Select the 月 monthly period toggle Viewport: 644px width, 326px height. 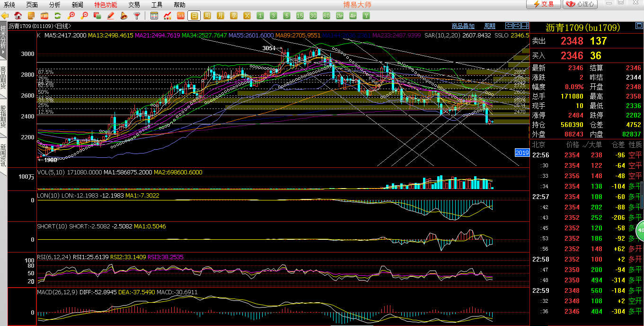pos(221,16)
